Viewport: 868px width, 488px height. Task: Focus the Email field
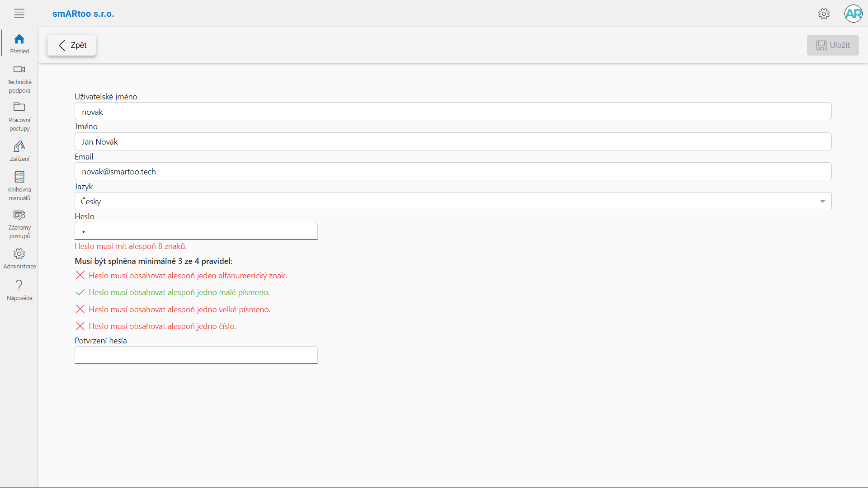453,171
